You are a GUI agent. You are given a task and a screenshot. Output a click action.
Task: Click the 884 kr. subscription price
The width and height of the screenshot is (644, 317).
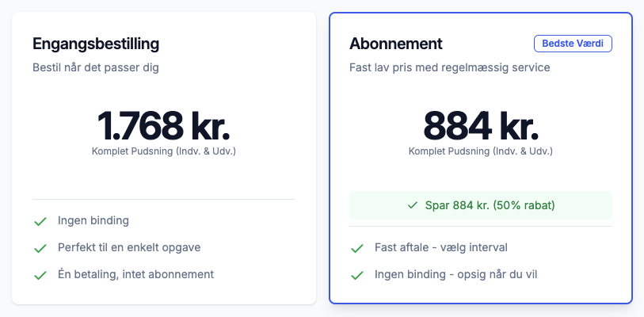[x=481, y=124]
